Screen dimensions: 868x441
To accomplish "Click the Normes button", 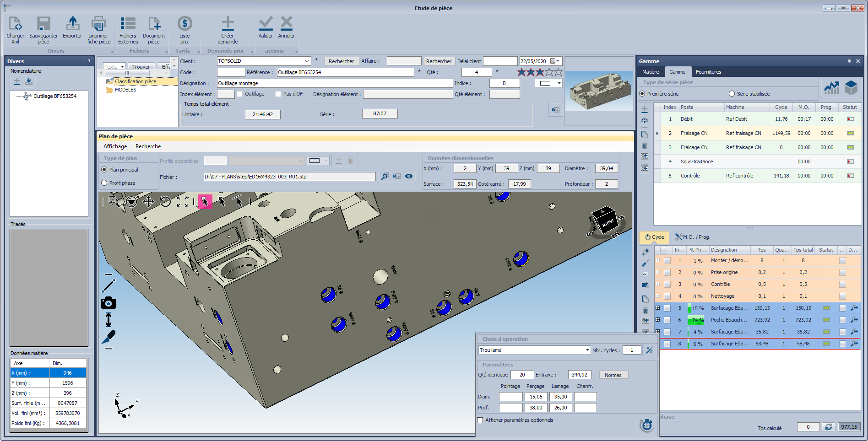I will (613, 375).
